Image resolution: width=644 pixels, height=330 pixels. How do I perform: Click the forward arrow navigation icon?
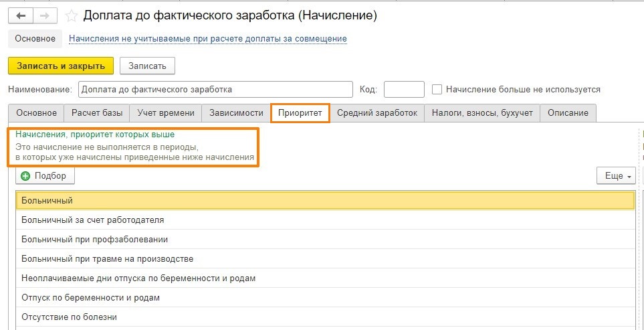[x=45, y=16]
